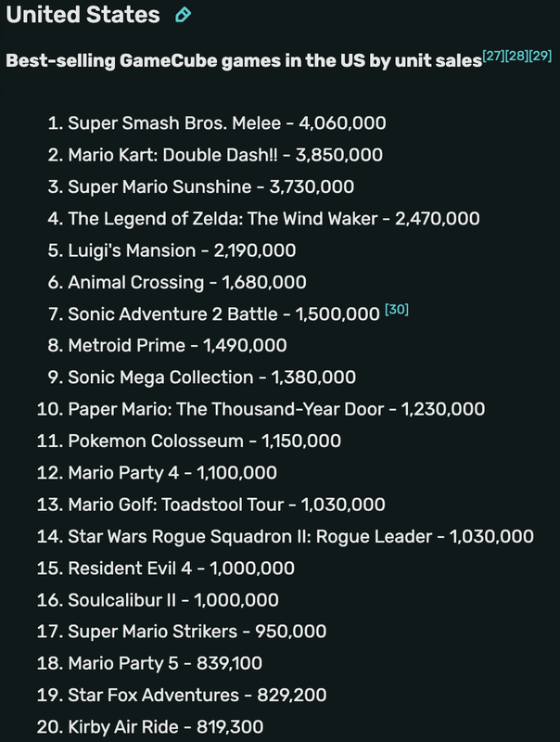Click the Animal Crossing entry
Image resolution: width=560 pixels, height=742 pixels.
point(186,282)
